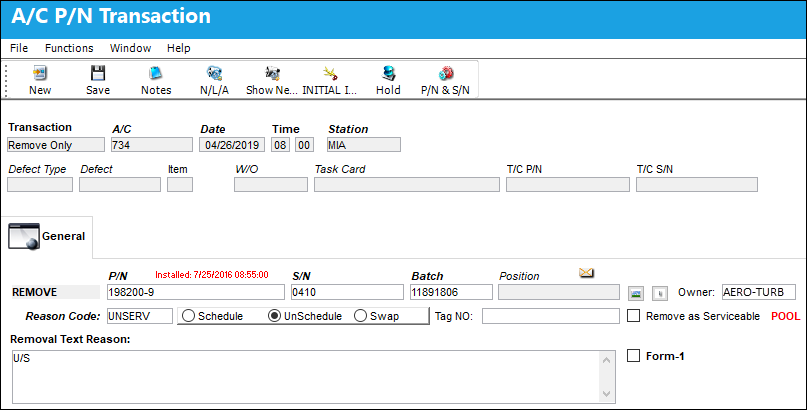The width and height of the screenshot is (807, 410).
Task: Click the Defect Type field
Action: click(x=40, y=185)
